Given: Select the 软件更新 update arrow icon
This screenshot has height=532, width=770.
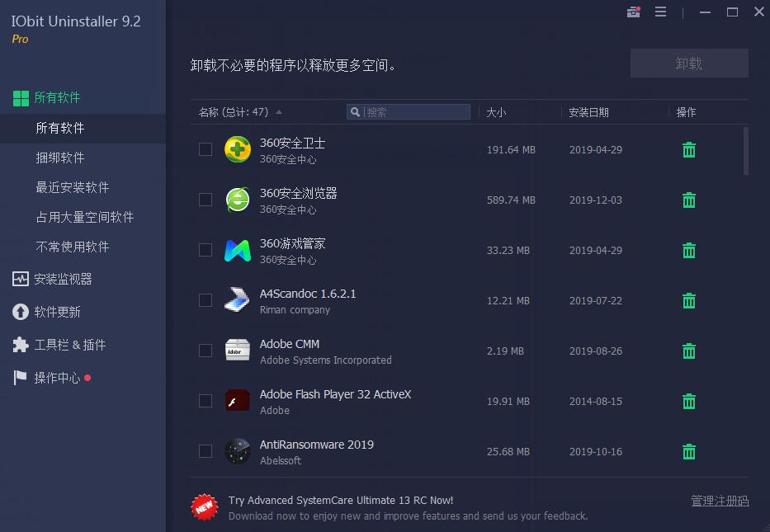Looking at the screenshot, I should [21, 312].
